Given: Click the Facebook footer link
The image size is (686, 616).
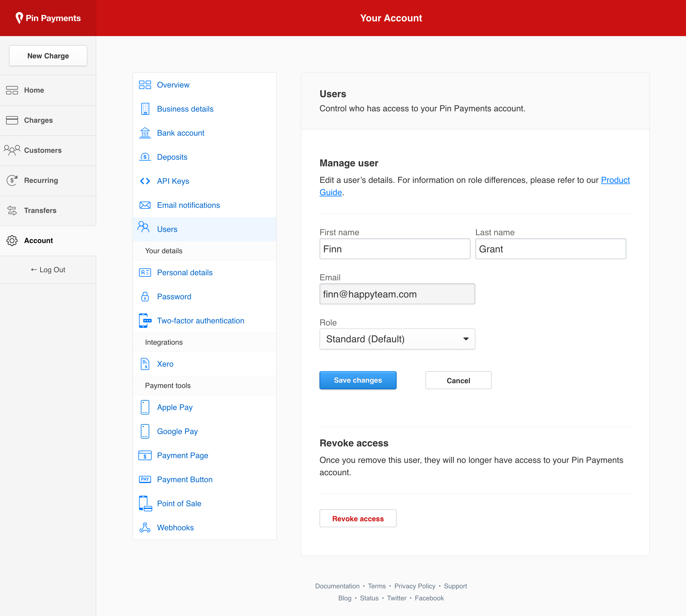Looking at the screenshot, I should (429, 598).
